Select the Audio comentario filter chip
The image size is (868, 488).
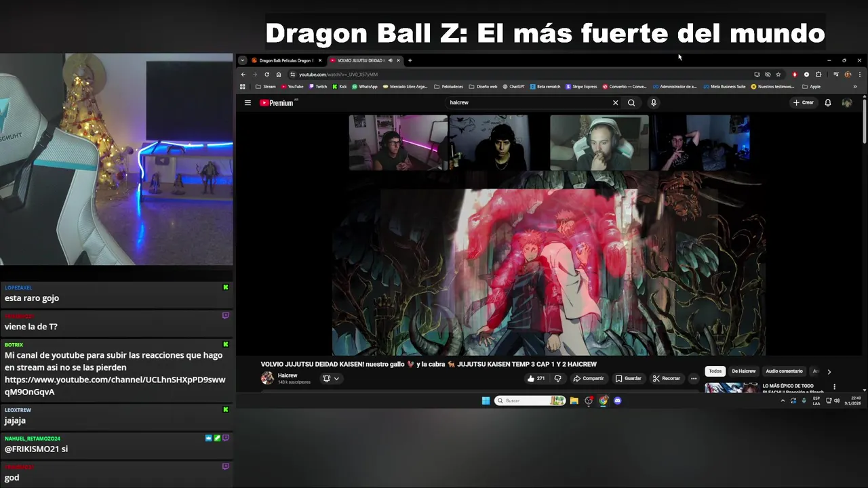click(784, 371)
